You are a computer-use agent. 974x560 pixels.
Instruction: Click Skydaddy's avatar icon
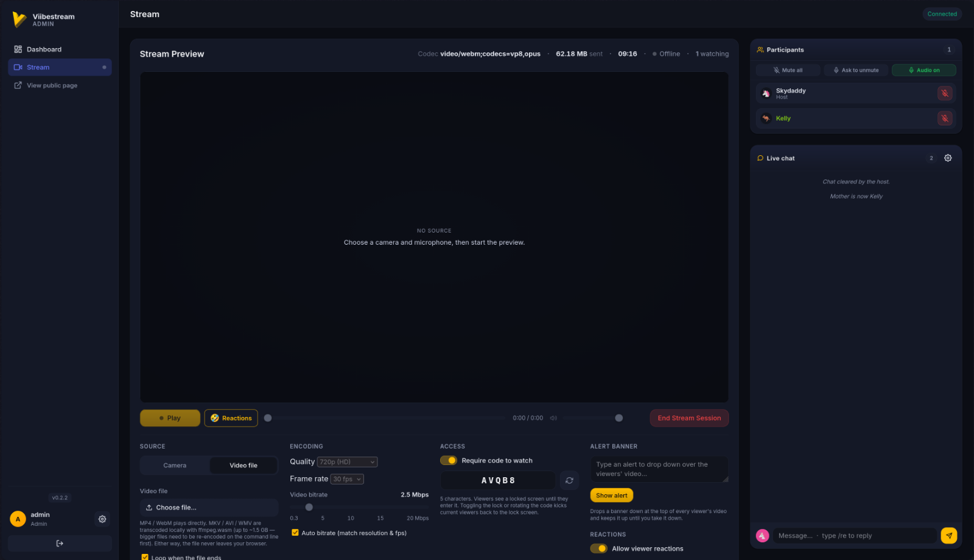[766, 94]
